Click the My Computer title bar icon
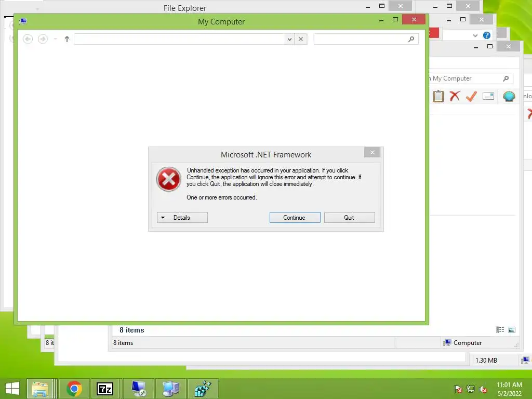The width and height of the screenshot is (532, 399). tap(23, 21)
